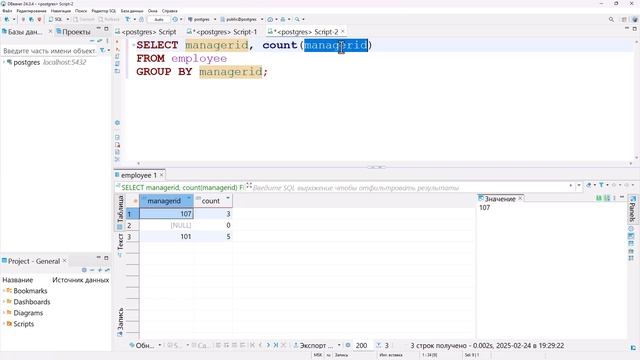Click the navigator filter funnel icon
The width and height of the screenshot is (640, 360).
coord(102,51)
